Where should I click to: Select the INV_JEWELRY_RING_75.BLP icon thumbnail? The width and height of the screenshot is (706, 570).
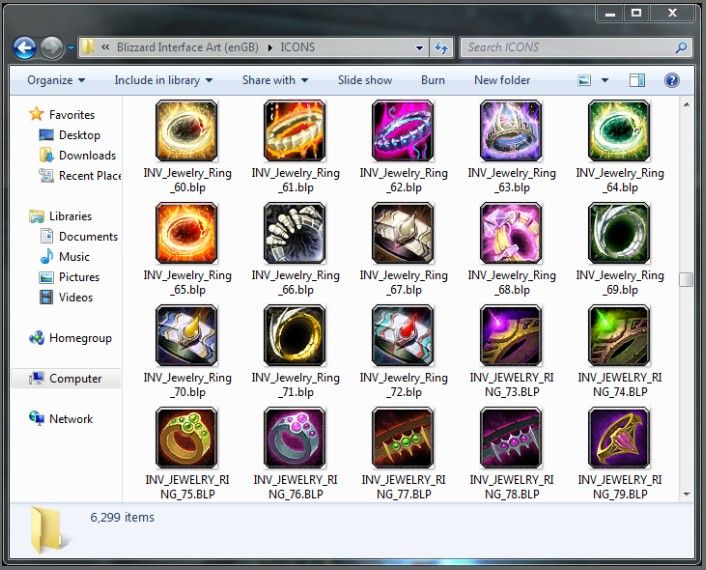[x=186, y=438]
